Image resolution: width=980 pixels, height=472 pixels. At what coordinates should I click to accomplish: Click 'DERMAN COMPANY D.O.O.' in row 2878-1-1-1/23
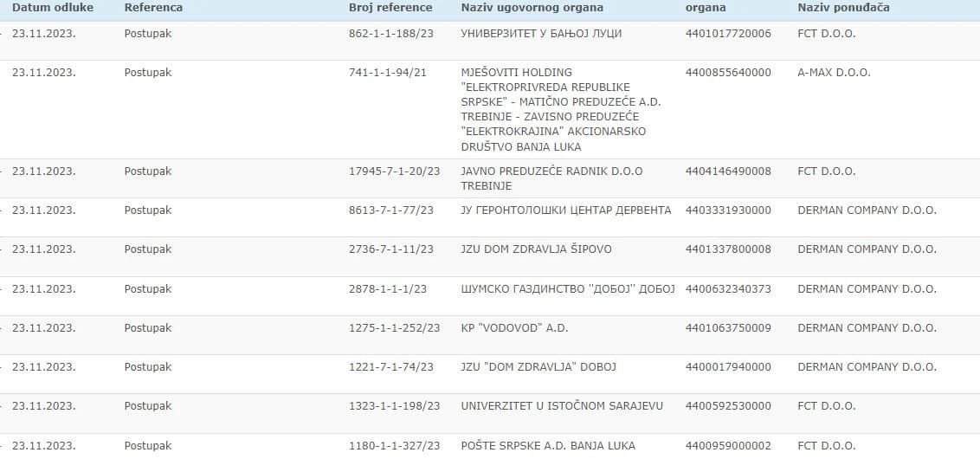coord(867,288)
